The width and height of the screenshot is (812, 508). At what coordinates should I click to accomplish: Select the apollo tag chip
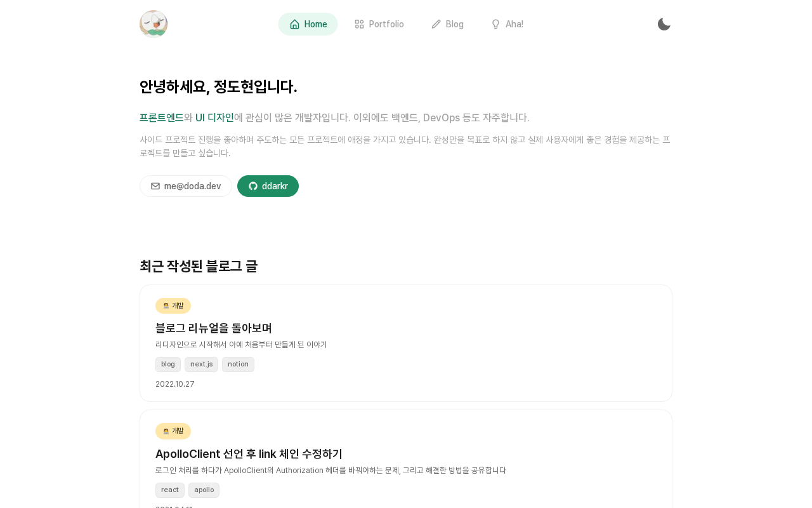click(204, 490)
